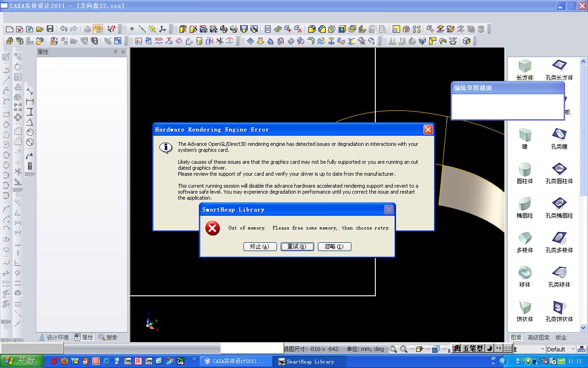Close the 属性 properties panel

pyautogui.click(x=123, y=52)
